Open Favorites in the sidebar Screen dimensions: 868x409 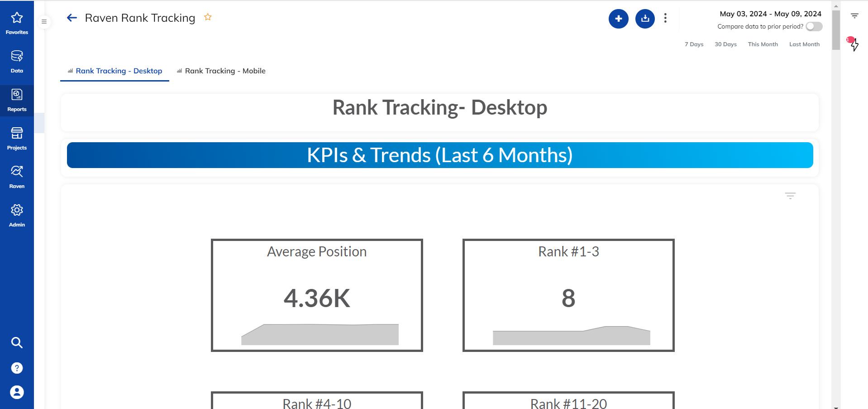[17, 23]
